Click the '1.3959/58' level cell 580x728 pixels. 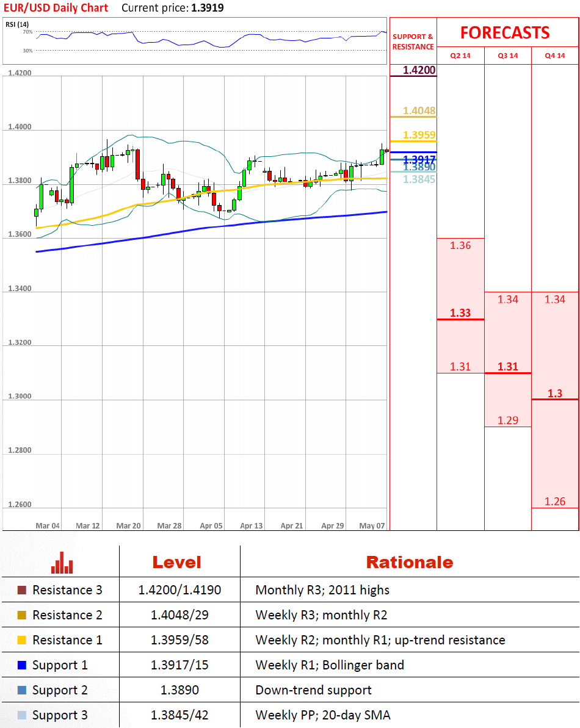coord(179,640)
